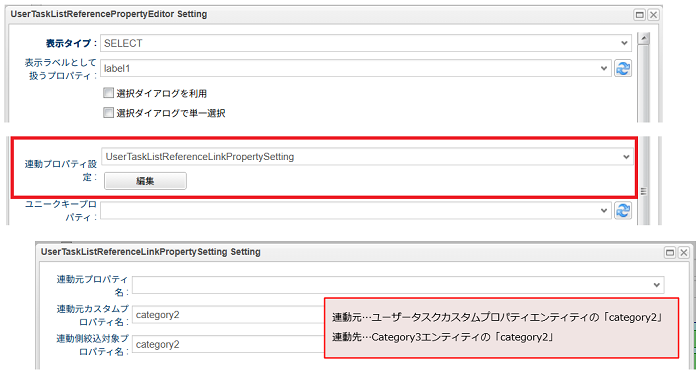Viewport: 700px width, 380px height.
Task: Maximize the UserTaskListReferencePropertyEditor Setting dialog
Action: point(640,15)
